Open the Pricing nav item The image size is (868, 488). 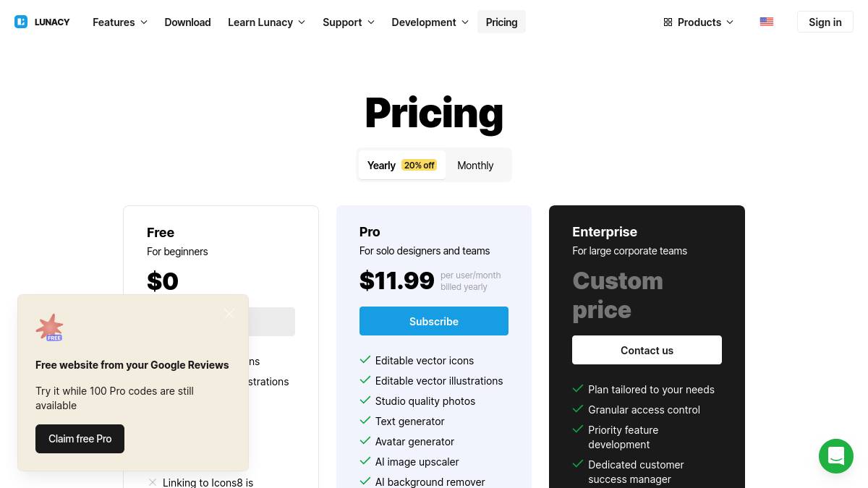tap(501, 22)
